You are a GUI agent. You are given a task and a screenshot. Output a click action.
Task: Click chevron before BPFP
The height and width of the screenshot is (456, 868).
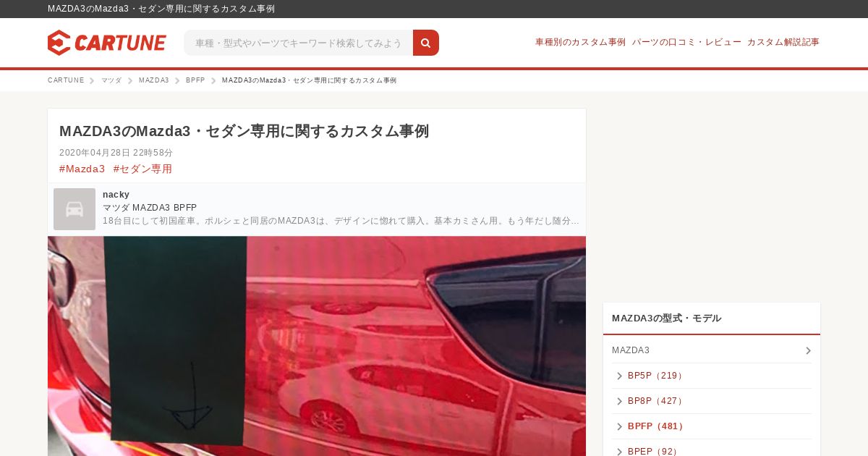[619, 426]
